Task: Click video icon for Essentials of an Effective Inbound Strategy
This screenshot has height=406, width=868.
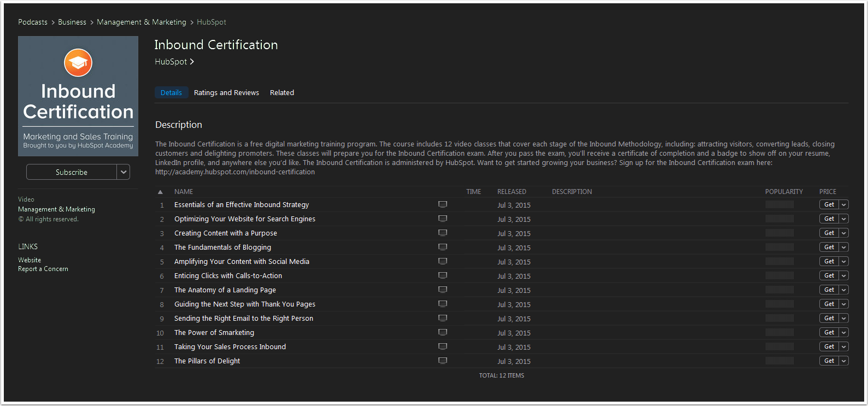Action: click(443, 204)
